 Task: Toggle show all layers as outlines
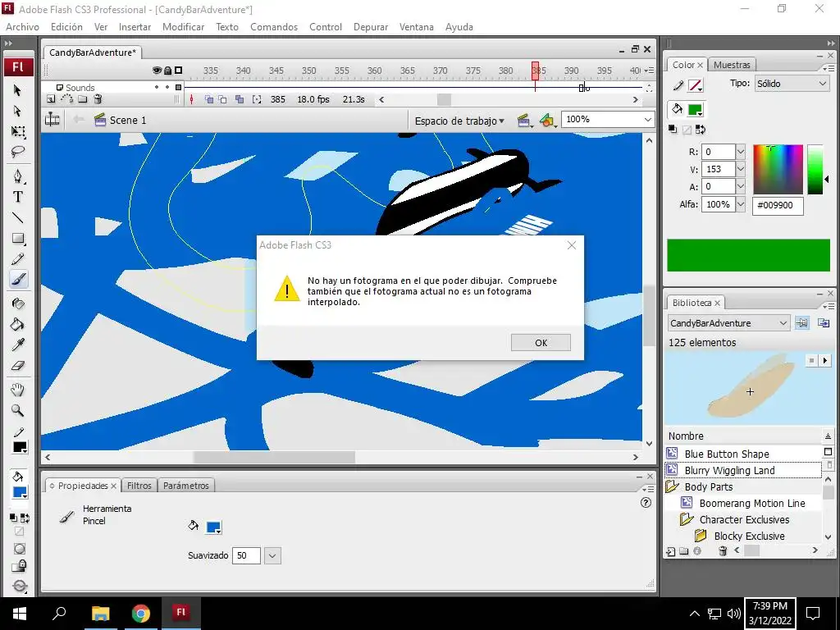[x=178, y=71]
